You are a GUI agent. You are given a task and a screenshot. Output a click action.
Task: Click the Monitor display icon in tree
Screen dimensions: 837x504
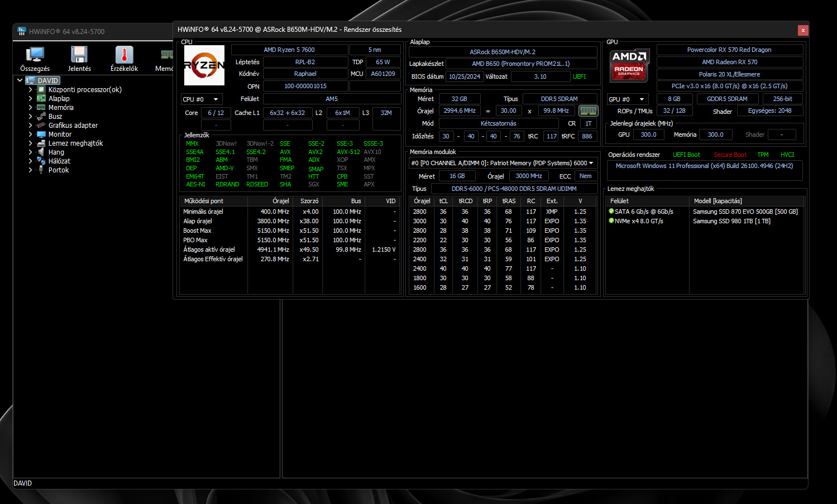click(41, 134)
